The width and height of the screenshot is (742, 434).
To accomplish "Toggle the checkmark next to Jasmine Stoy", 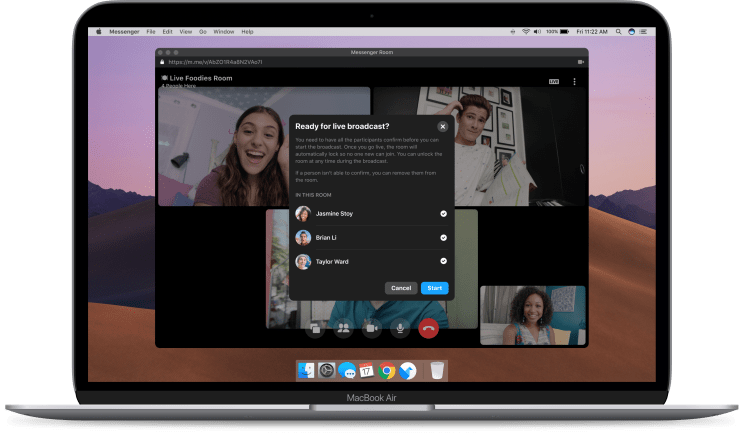I will click(x=443, y=214).
